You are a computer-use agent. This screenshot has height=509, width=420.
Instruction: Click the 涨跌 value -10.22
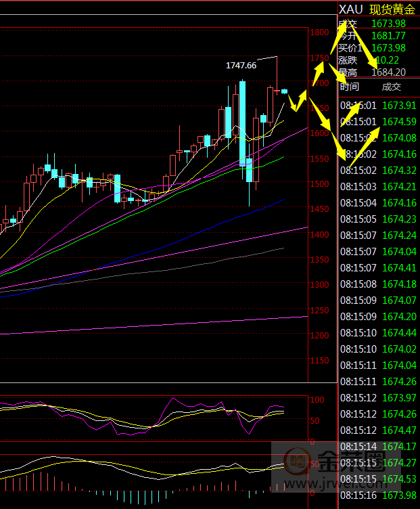tap(386, 60)
